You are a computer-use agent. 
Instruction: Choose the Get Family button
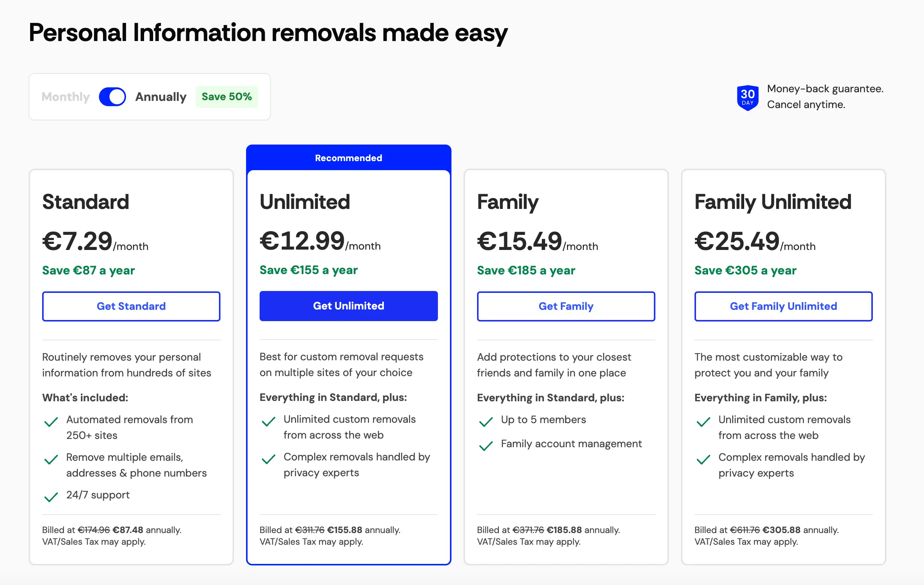565,306
